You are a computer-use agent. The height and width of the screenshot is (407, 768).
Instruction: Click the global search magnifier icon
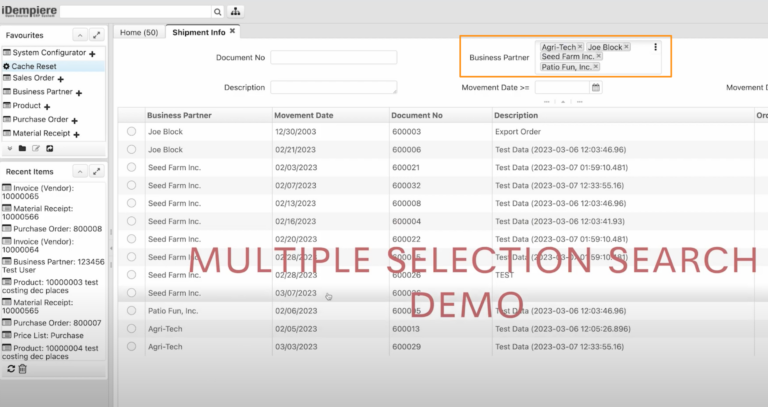[x=218, y=12]
